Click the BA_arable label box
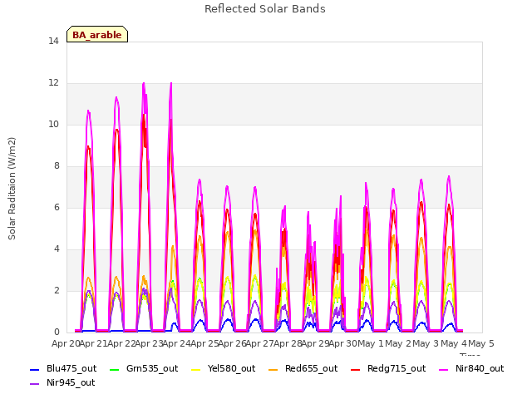The height and width of the screenshot is (399, 532). (97, 34)
